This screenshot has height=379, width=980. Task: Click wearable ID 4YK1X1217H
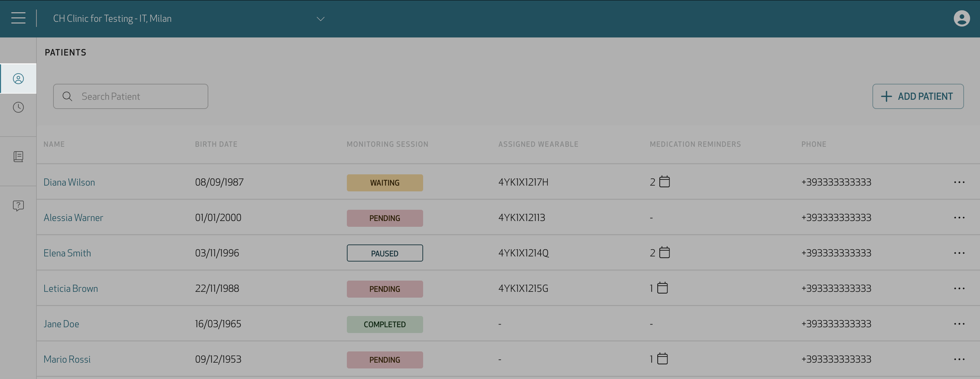click(523, 182)
